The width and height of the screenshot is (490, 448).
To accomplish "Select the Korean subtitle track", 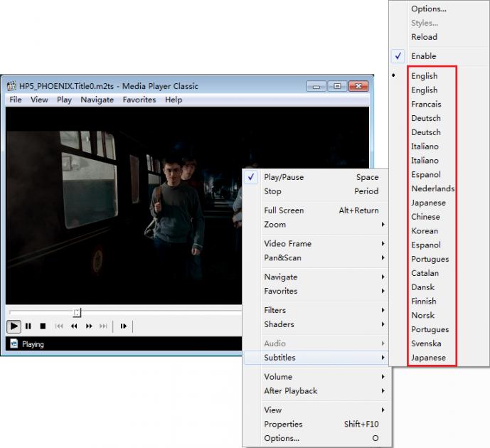I will point(440,231).
